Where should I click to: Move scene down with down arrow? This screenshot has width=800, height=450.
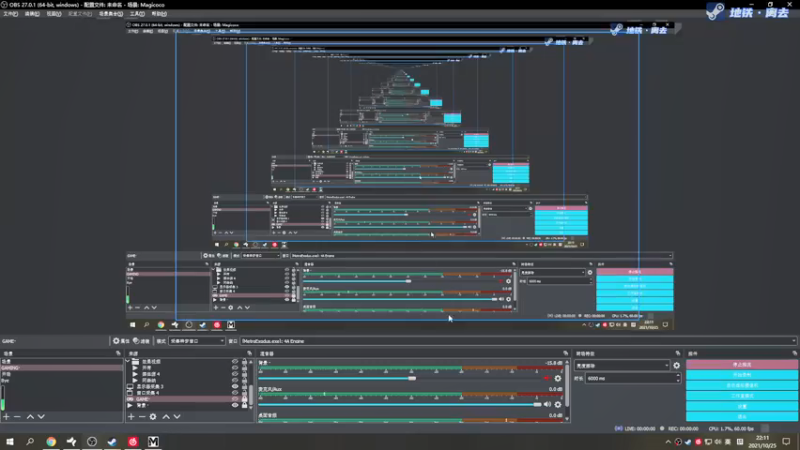tap(41, 417)
